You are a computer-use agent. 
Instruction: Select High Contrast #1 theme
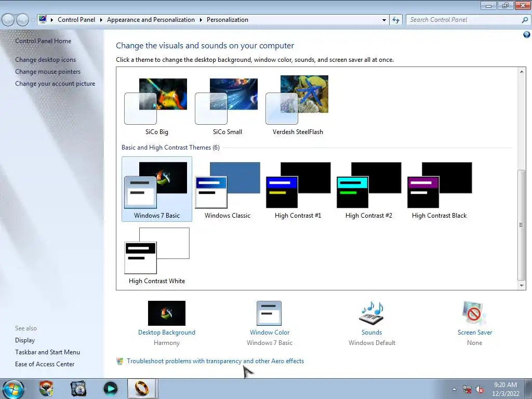coord(298,189)
